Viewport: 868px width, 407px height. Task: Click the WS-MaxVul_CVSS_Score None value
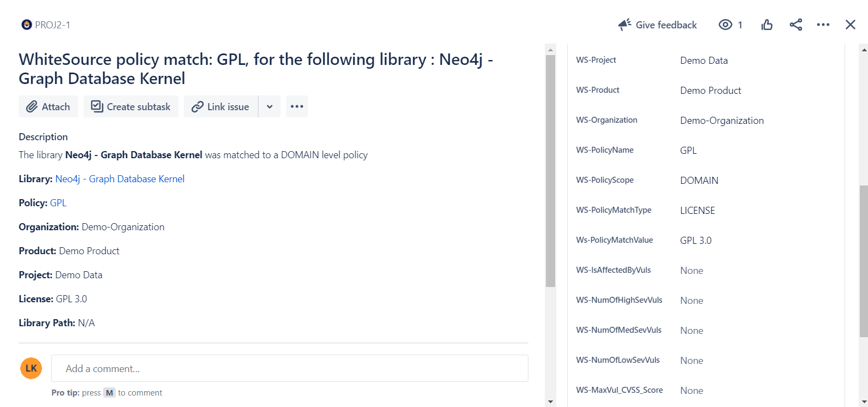pyautogui.click(x=692, y=391)
